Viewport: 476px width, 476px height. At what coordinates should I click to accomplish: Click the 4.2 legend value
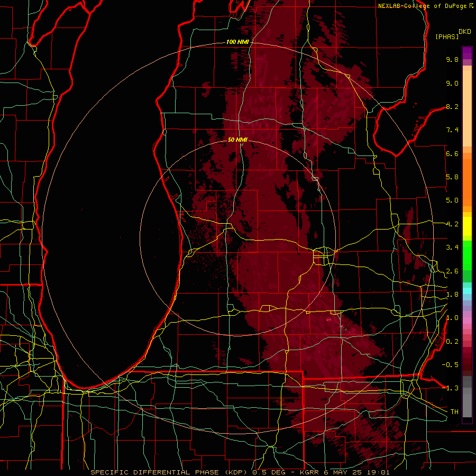tap(452, 224)
